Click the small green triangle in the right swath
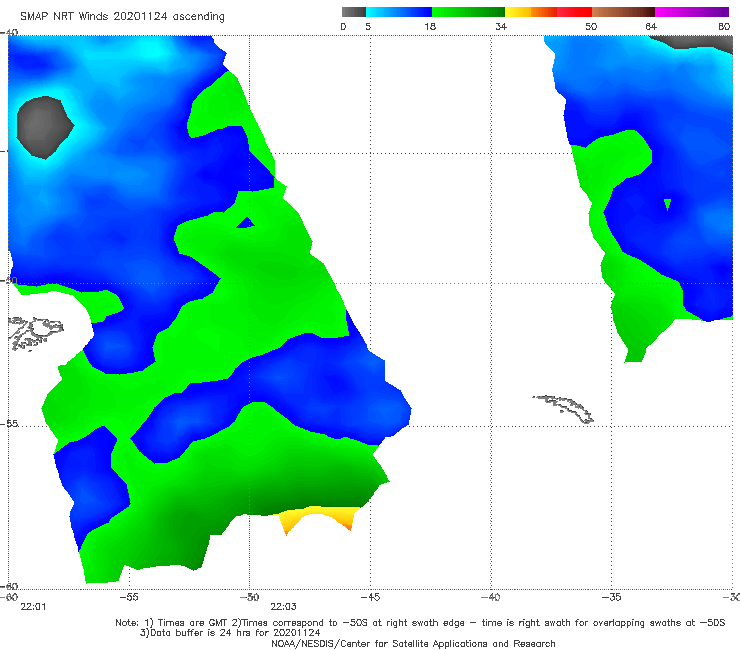 [667, 204]
